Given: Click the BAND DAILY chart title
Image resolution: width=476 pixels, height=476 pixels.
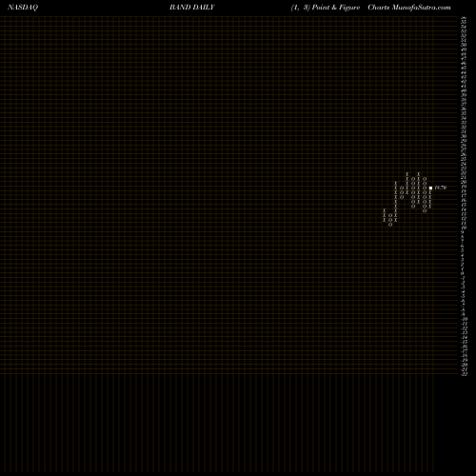Looking at the screenshot, I should pyautogui.click(x=192, y=8).
